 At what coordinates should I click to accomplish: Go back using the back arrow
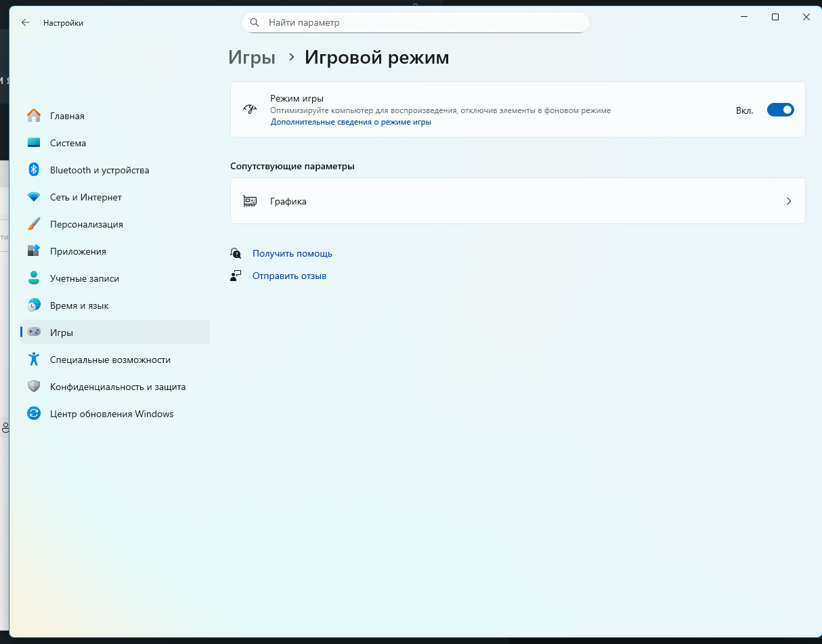pyautogui.click(x=26, y=22)
